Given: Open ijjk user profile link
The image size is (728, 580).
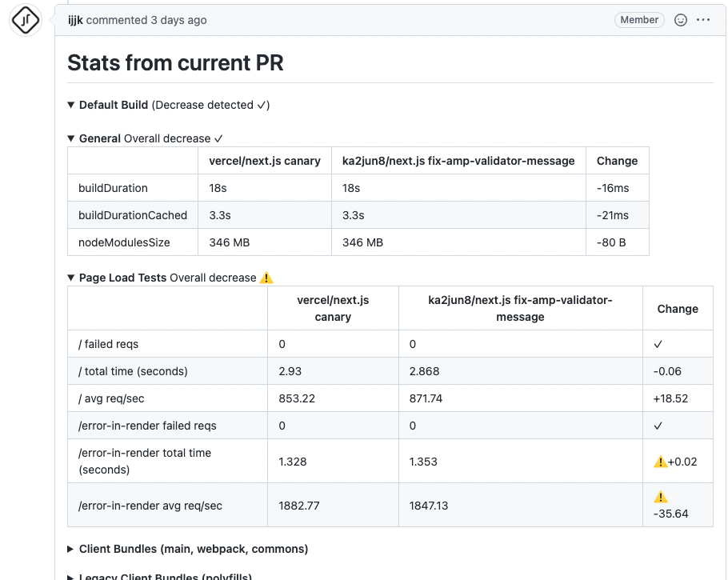Looking at the screenshot, I should coord(75,21).
